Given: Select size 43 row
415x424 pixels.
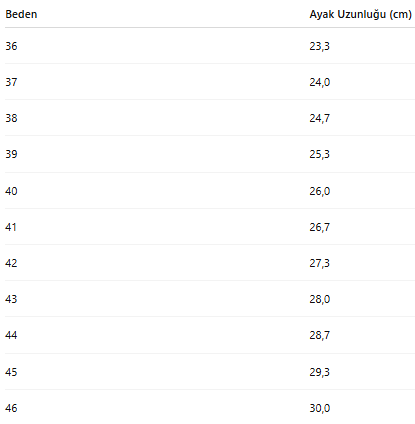Looking at the screenshot, I should coord(210,299).
